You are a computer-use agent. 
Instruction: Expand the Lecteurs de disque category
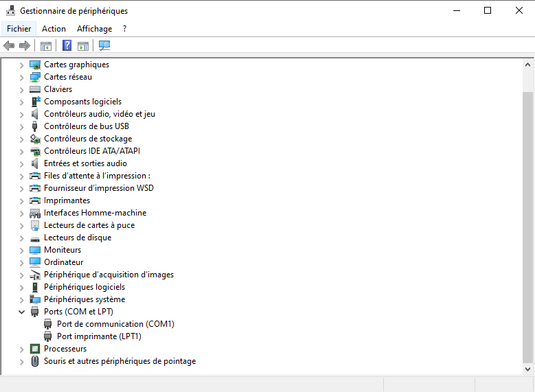click(x=22, y=238)
